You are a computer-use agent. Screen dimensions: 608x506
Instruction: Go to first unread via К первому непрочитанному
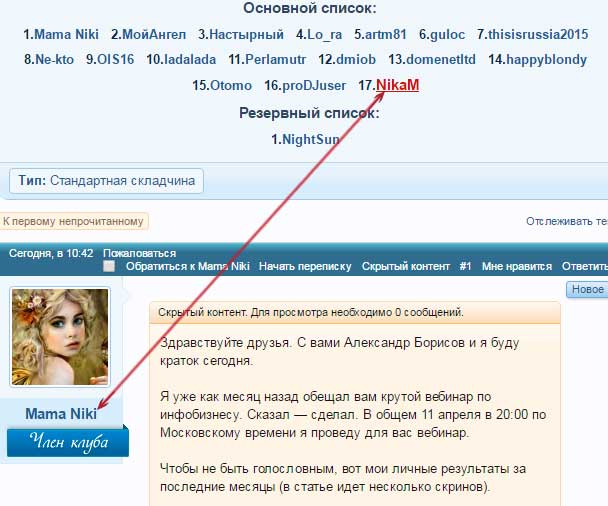pyautogui.click(x=73, y=221)
